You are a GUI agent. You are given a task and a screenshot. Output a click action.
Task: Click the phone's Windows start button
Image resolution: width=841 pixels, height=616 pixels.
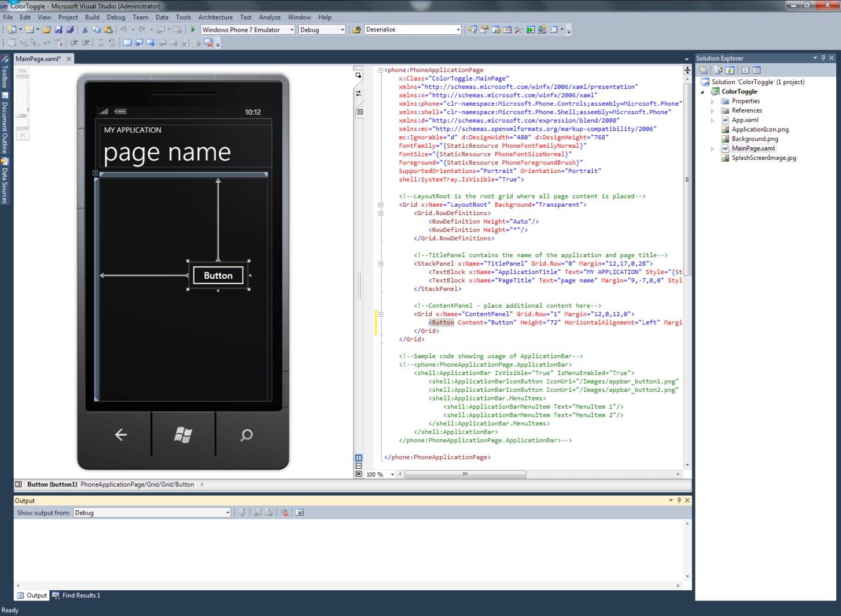pos(183,435)
